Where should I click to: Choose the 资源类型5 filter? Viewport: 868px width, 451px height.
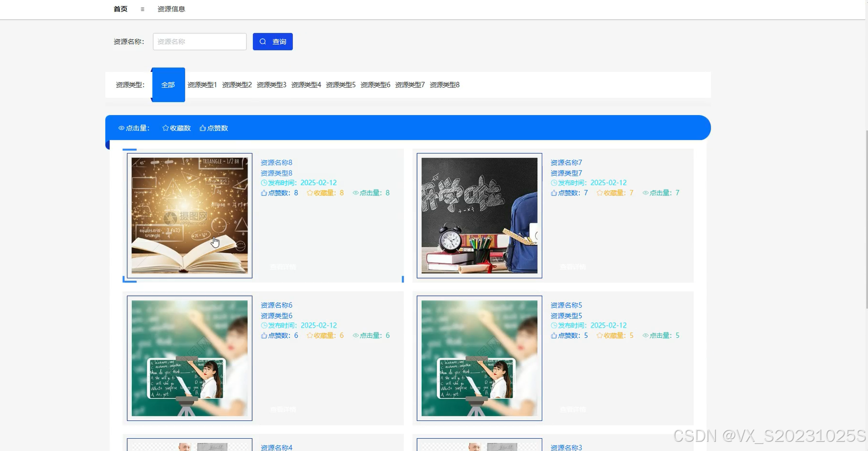pyautogui.click(x=341, y=85)
